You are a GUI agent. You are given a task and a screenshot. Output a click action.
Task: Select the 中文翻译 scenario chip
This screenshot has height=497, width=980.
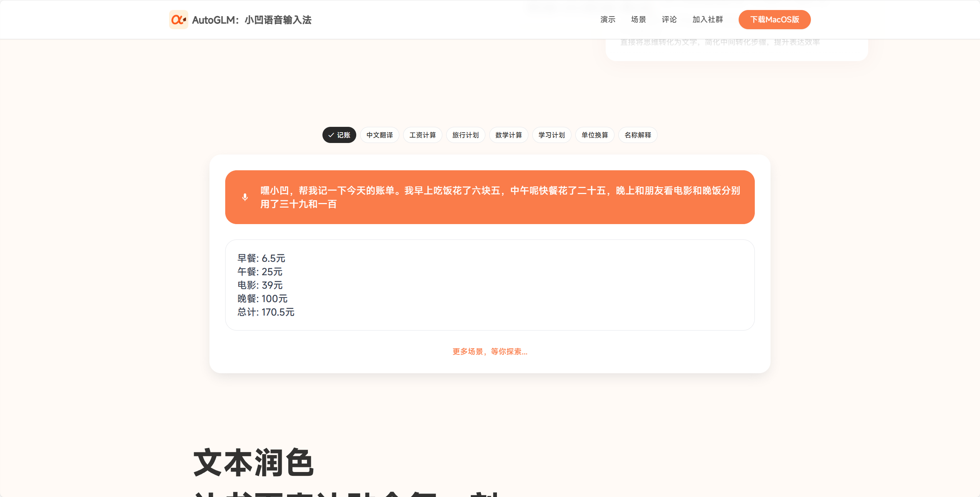(x=379, y=135)
